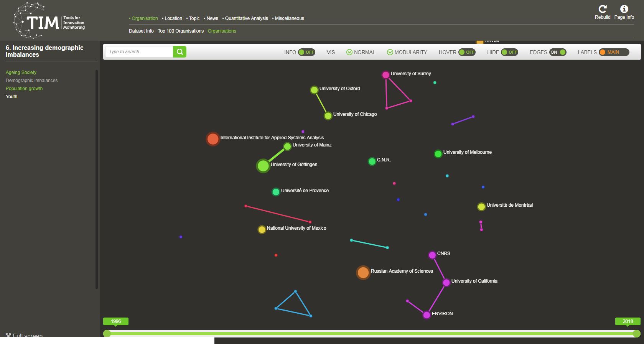Select the National University of Mexico node
644x344 pixels.
click(x=262, y=230)
